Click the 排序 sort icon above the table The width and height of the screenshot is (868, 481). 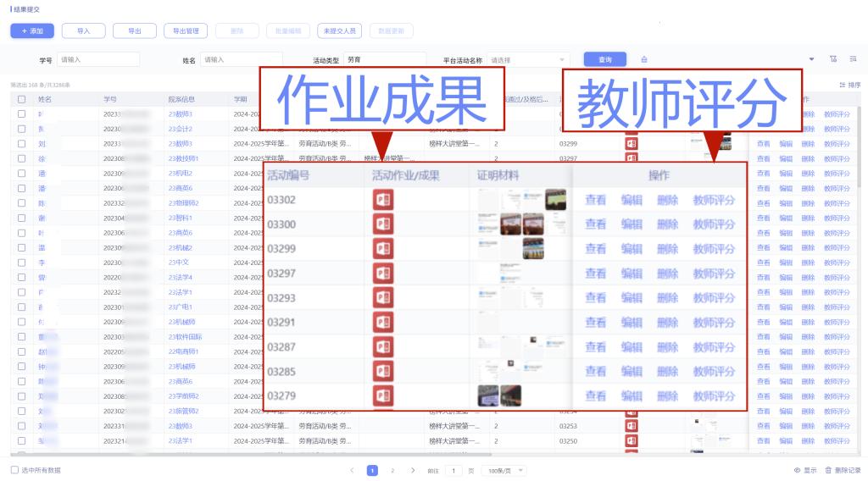pyautogui.click(x=843, y=85)
